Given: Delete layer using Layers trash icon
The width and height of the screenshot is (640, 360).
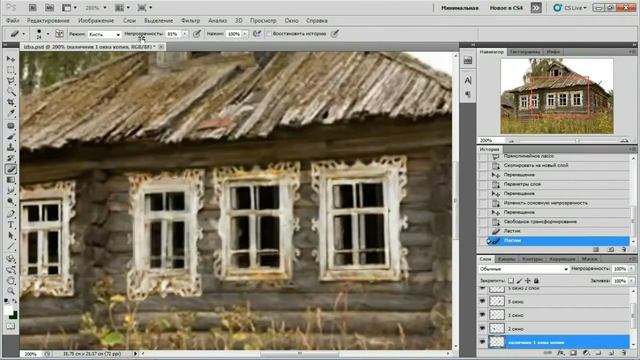Looking at the screenshot, I should click(624, 353).
